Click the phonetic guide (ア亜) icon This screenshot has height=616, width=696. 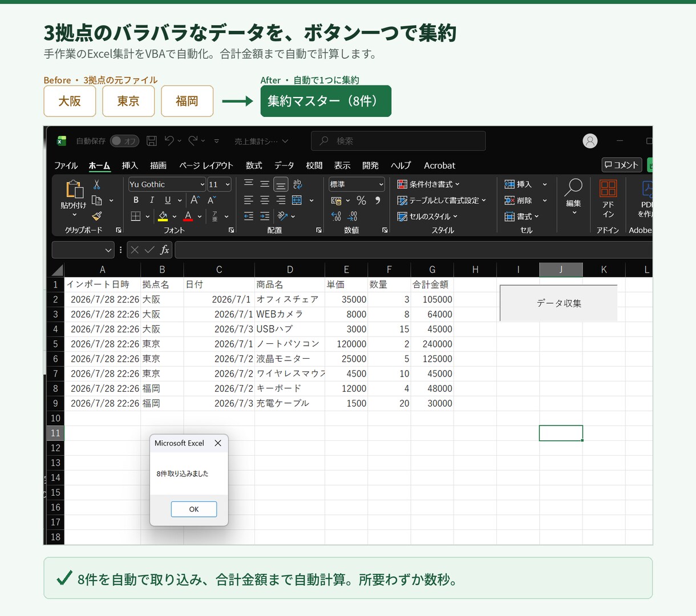pyautogui.click(x=215, y=216)
